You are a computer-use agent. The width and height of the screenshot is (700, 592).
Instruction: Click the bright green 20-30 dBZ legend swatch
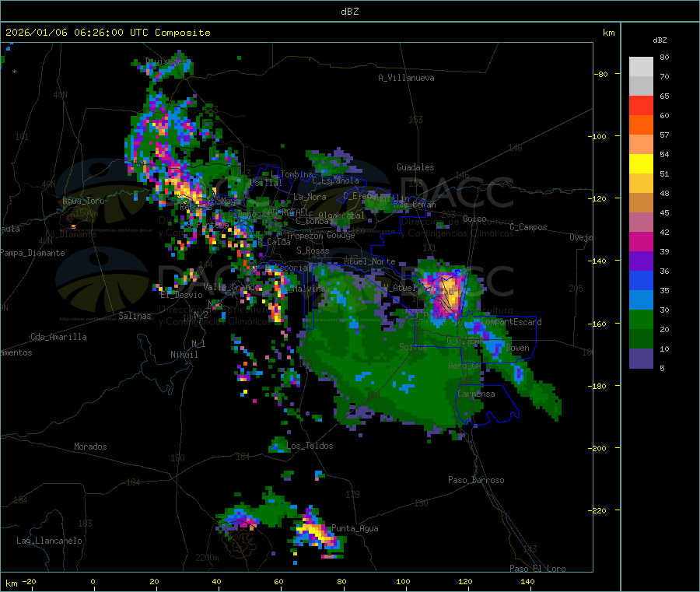pos(641,319)
